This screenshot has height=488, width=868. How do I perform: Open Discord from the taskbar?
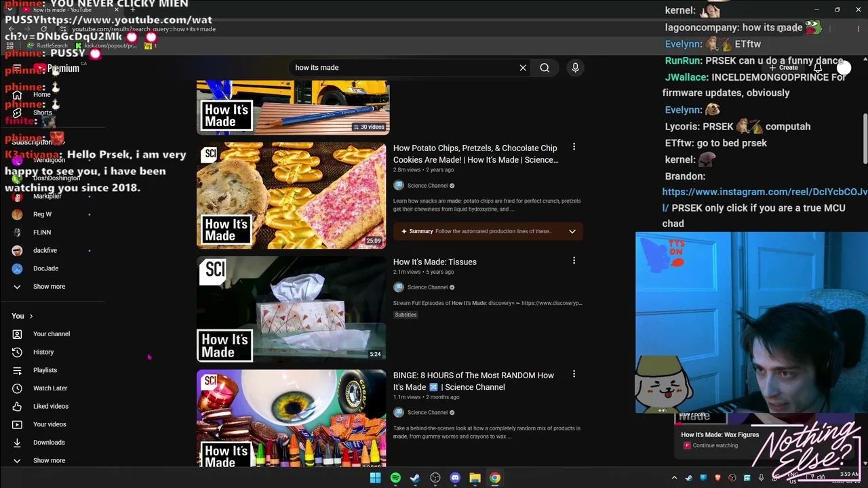pyautogui.click(x=455, y=478)
